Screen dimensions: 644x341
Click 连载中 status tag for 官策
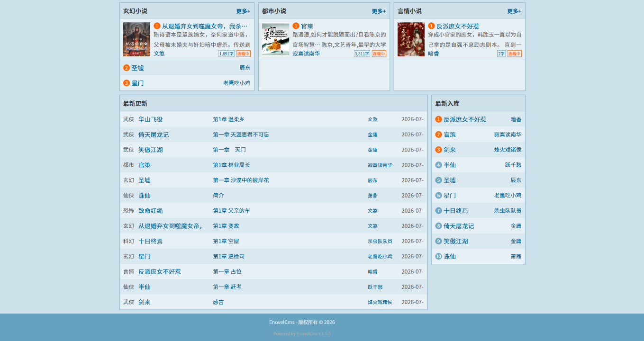click(379, 54)
